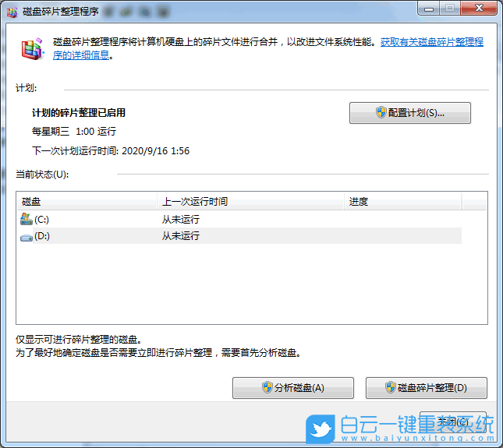Click text 计划的碎片整理已启用

tap(79, 113)
